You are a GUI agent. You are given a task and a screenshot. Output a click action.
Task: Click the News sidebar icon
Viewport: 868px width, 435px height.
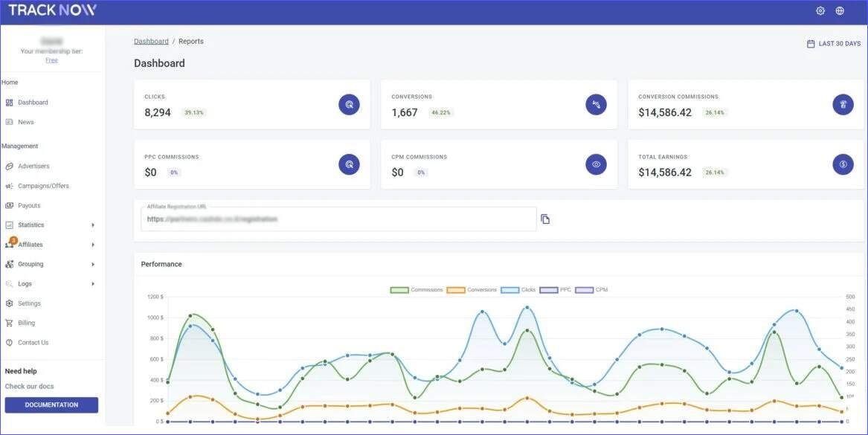(x=9, y=121)
